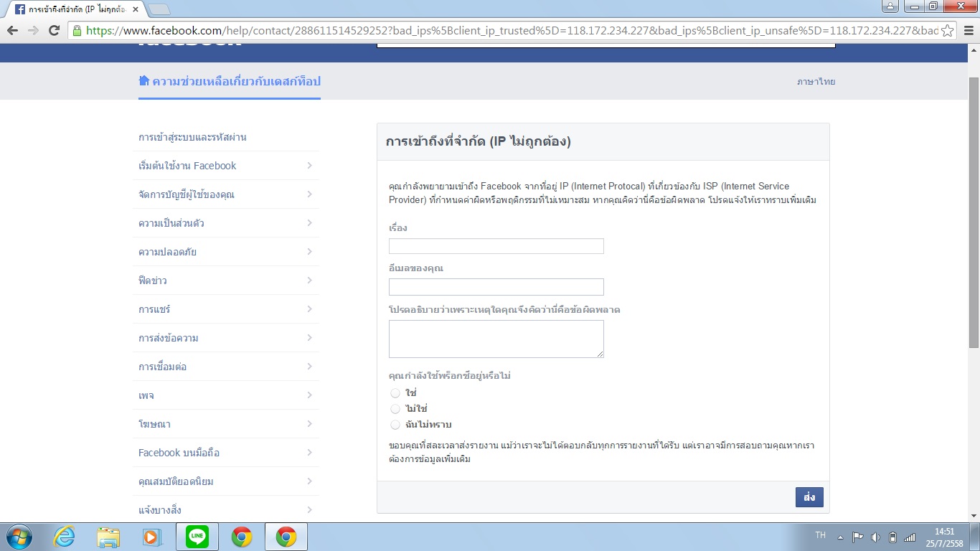Expand the 'การแชร์' chevron
980x551 pixels.
click(x=309, y=309)
